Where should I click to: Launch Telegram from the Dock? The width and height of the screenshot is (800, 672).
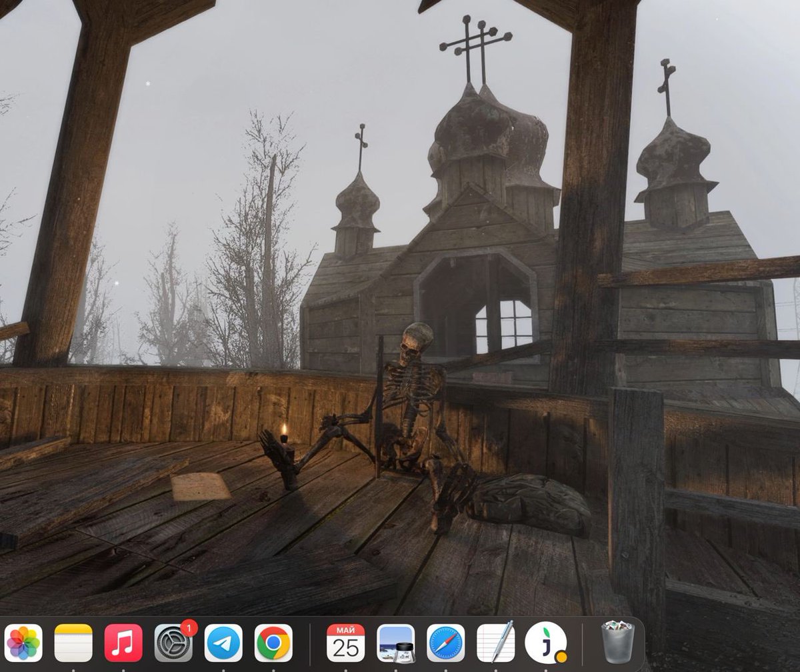click(x=223, y=643)
